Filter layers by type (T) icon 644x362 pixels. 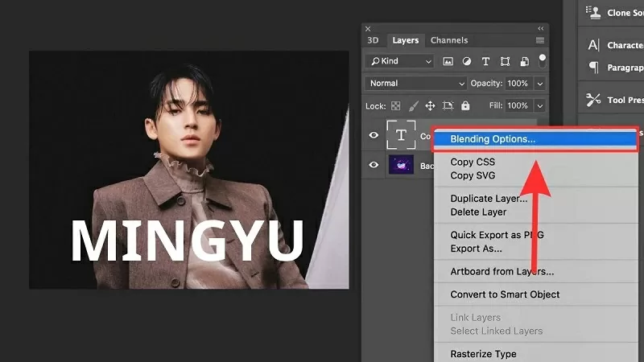pos(485,61)
